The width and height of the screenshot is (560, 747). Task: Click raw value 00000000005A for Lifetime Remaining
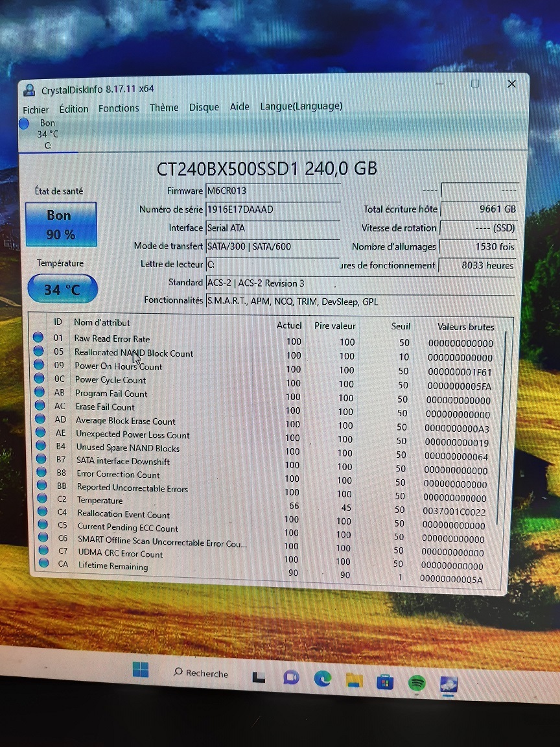pos(451,580)
